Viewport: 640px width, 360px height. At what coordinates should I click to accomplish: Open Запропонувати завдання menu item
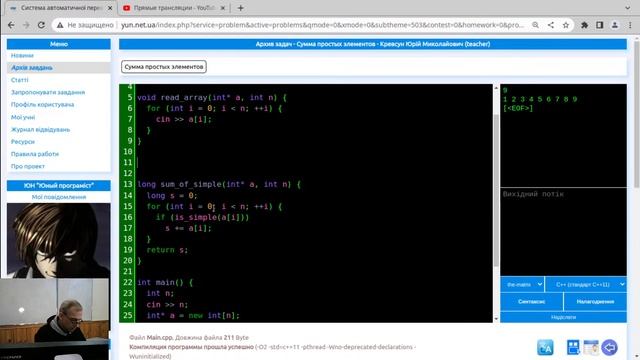(x=48, y=92)
